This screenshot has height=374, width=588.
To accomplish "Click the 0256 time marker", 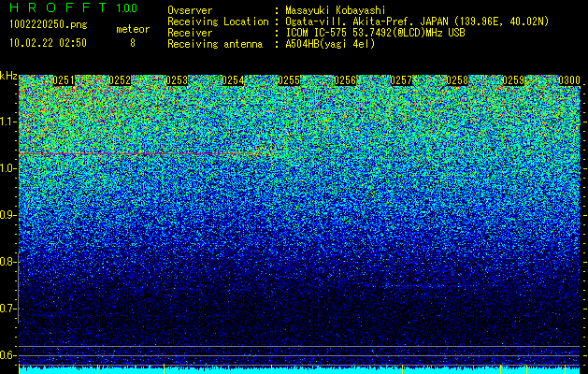I will tap(345, 80).
